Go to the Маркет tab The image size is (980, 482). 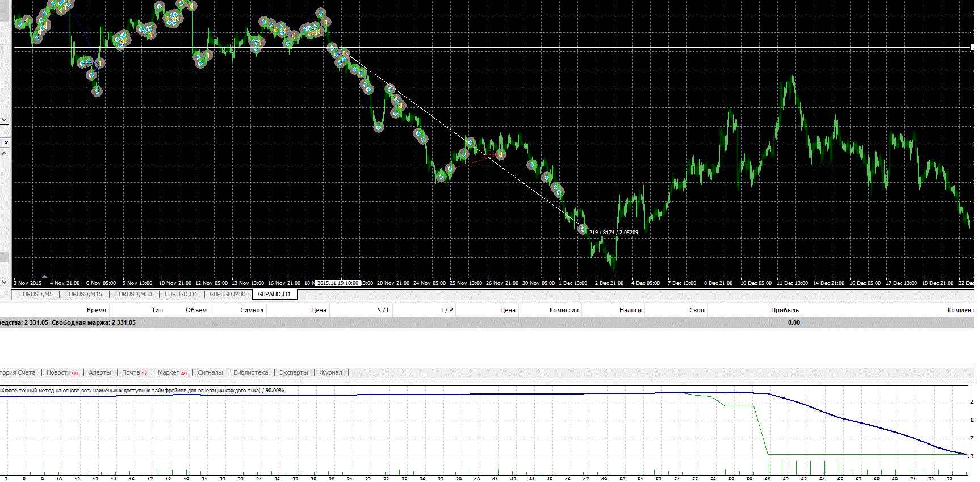[172, 373]
